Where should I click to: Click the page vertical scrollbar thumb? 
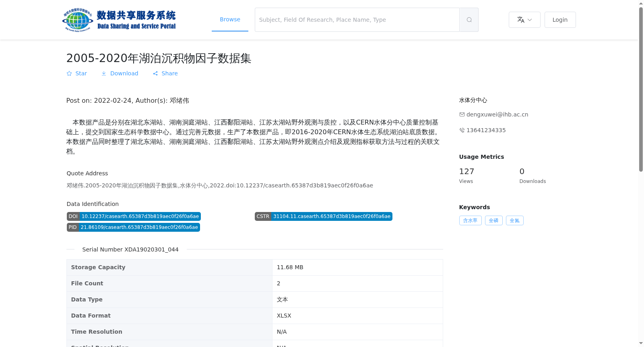pyautogui.click(x=641, y=89)
